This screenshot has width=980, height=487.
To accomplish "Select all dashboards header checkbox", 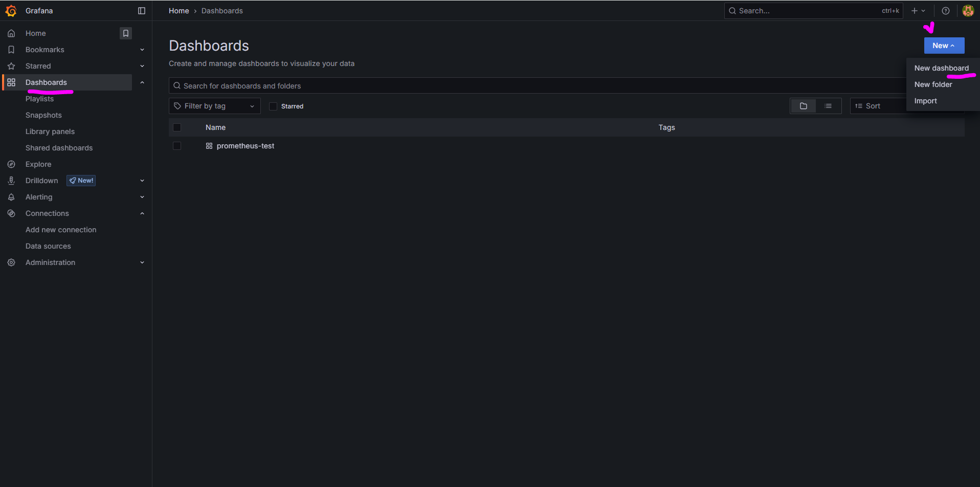I will pyautogui.click(x=177, y=127).
